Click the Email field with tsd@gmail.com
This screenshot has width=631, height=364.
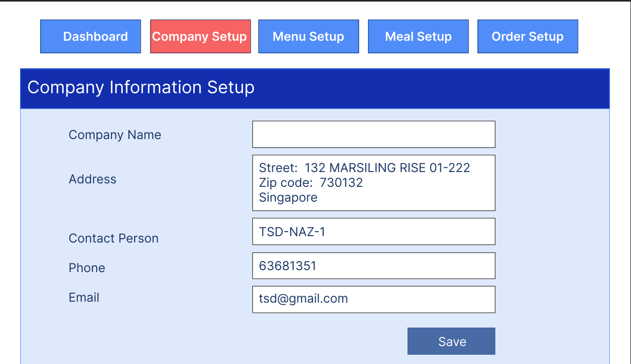point(374,299)
